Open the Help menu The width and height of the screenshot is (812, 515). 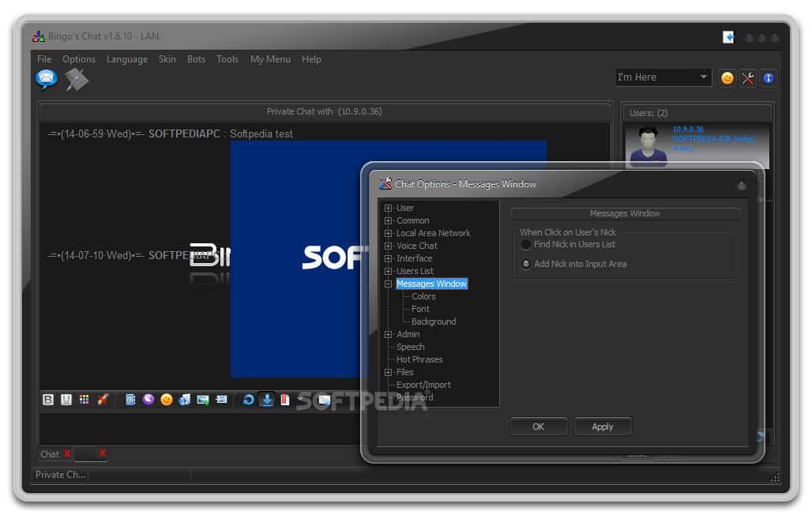[311, 59]
